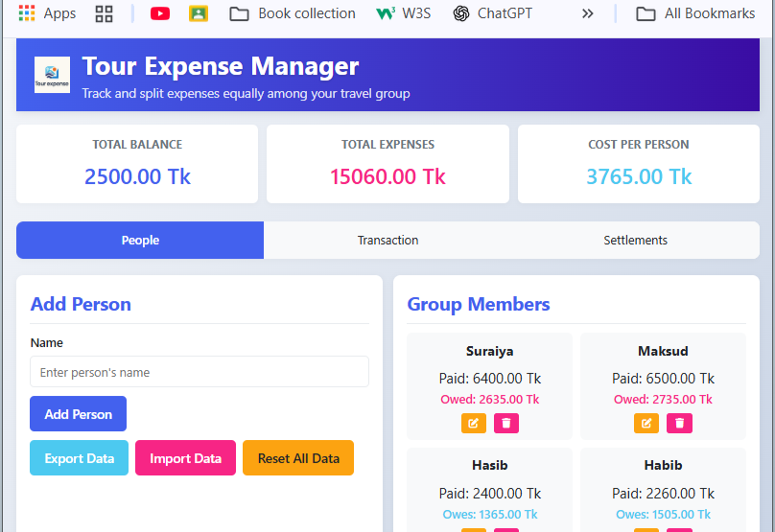Click Owes: 1365.00 Tk under Hasib
Image resolution: width=775 pixels, height=532 pixels.
coord(490,514)
